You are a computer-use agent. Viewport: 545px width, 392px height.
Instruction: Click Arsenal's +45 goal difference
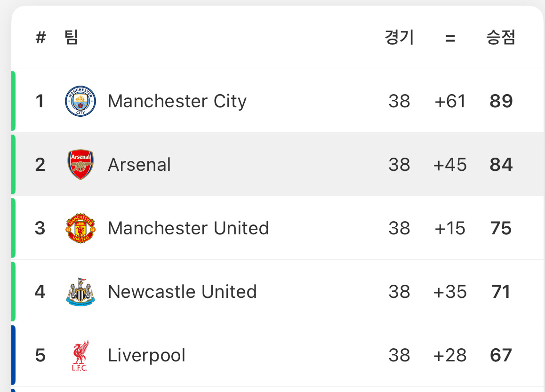[450, 165]
